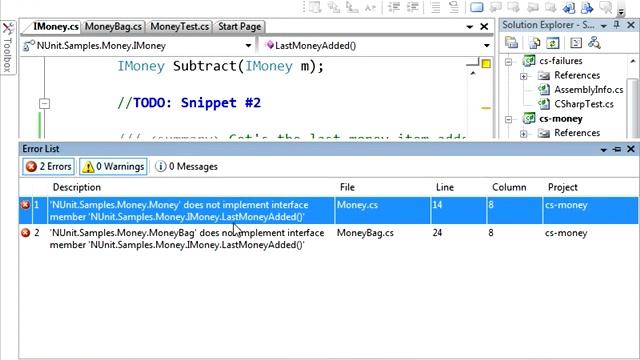Close the current editor document
This screenshot has height=360, width=640.
coord(484,27)
